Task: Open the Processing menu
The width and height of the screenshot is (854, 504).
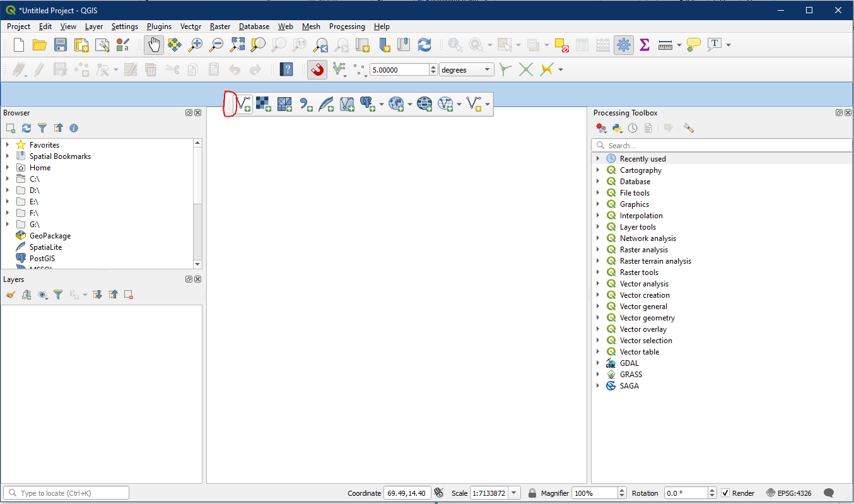Action: click(x=347, y=26)
